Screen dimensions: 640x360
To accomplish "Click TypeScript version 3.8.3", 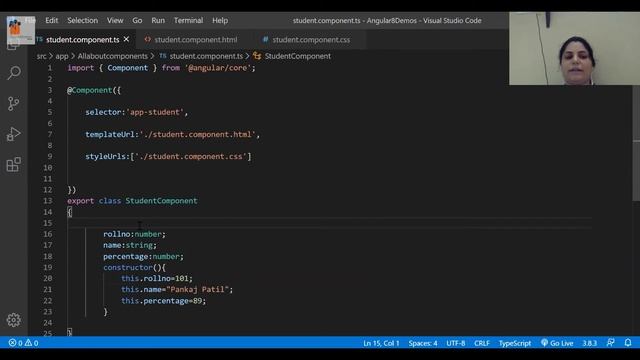I will coord(589,343).
